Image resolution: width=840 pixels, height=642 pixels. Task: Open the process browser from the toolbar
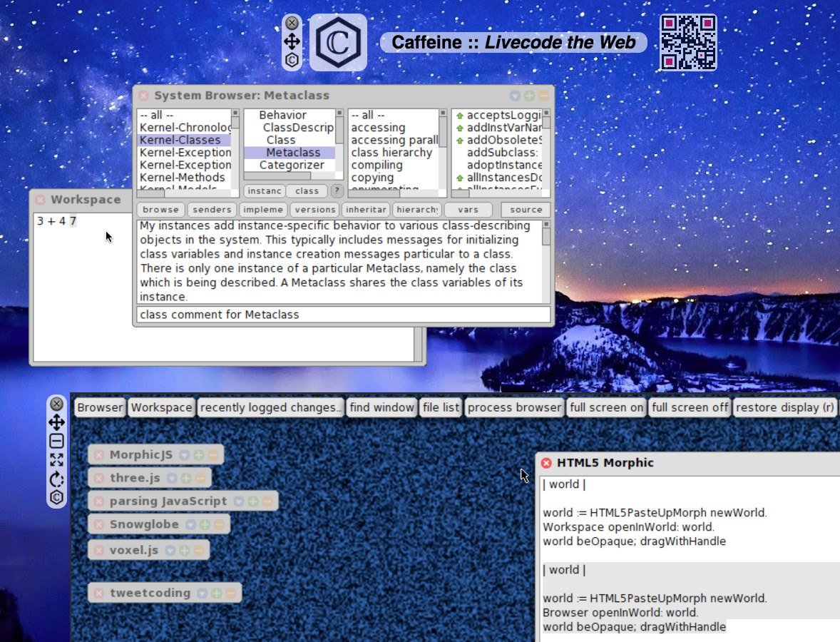pos(515,407)
